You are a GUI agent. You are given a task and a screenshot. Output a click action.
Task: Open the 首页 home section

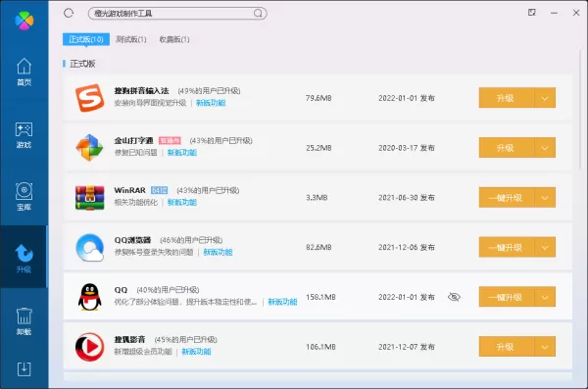24,72
